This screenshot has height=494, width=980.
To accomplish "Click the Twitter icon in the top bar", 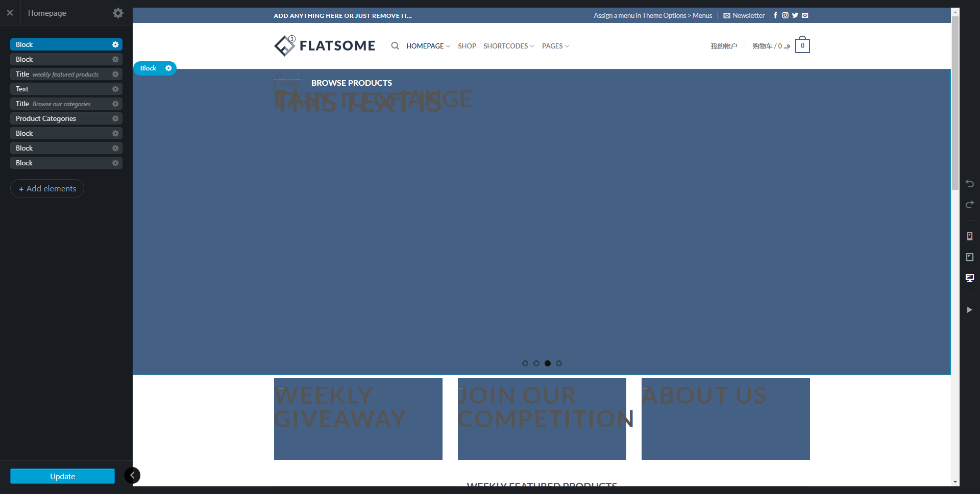I will point(795,15).
